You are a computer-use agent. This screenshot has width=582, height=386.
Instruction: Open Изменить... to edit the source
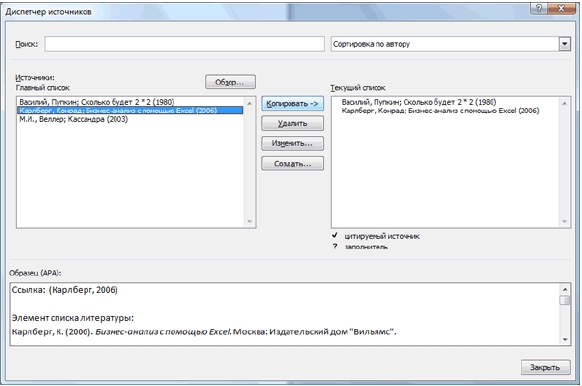pos(292,143)
